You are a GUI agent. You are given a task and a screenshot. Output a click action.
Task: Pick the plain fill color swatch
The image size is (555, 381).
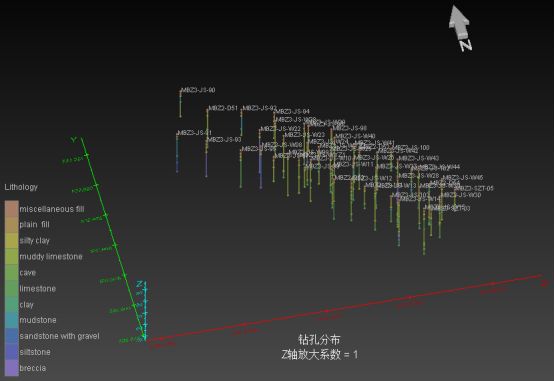(12, 225)
